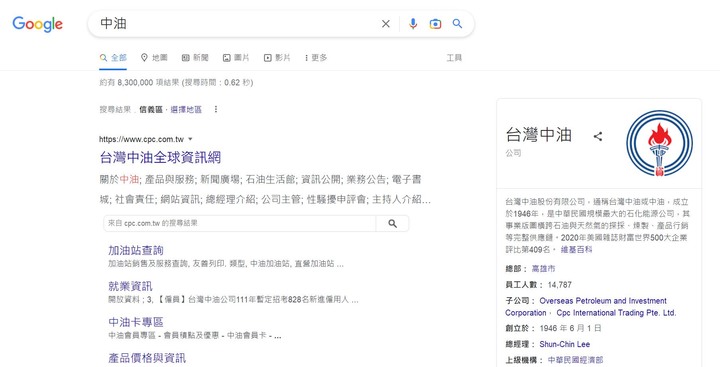The height and width of the screenshot is (367, 720).
Task: Click the 選擇地區 link
Action: click(186, 109)
